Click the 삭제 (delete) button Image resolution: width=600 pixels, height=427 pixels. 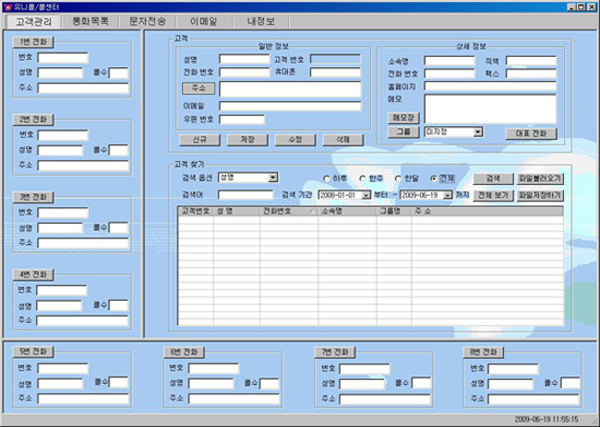pyautogui.click(x=342, y=141)
